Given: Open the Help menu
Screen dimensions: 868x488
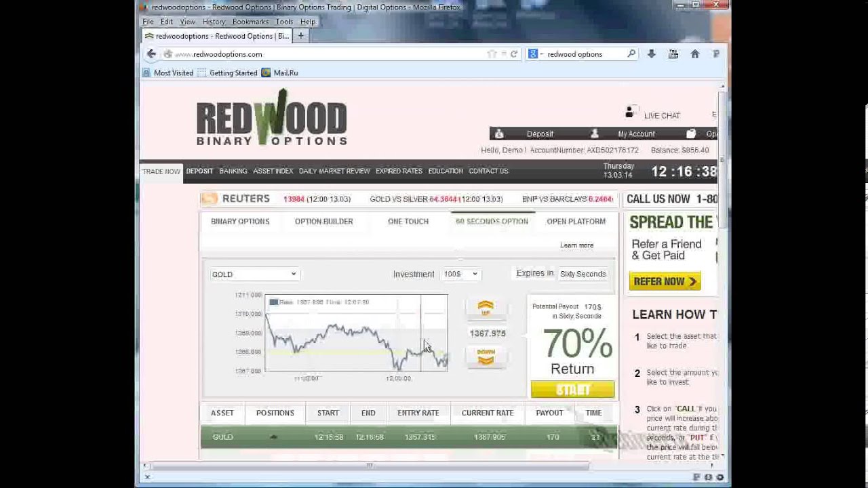Looking at the screenshot, I should pyautogui.click(x=307, y=22).
